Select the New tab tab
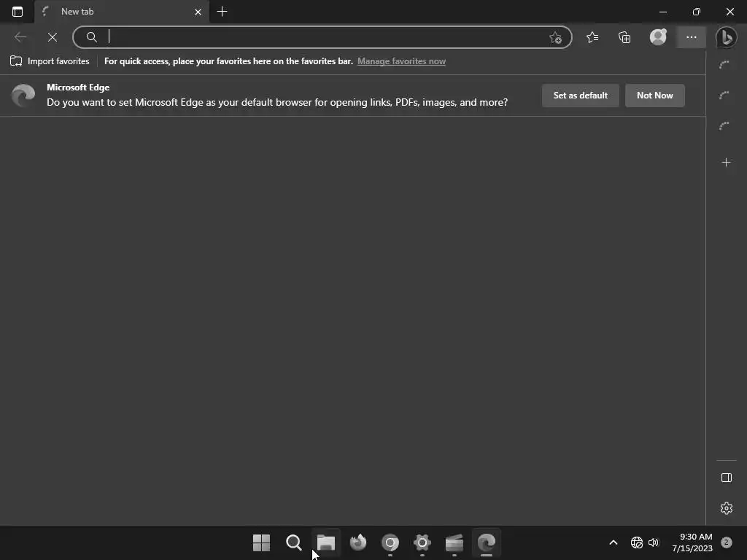This screenshot has height=560, width=747. click(x=122, y=12)
